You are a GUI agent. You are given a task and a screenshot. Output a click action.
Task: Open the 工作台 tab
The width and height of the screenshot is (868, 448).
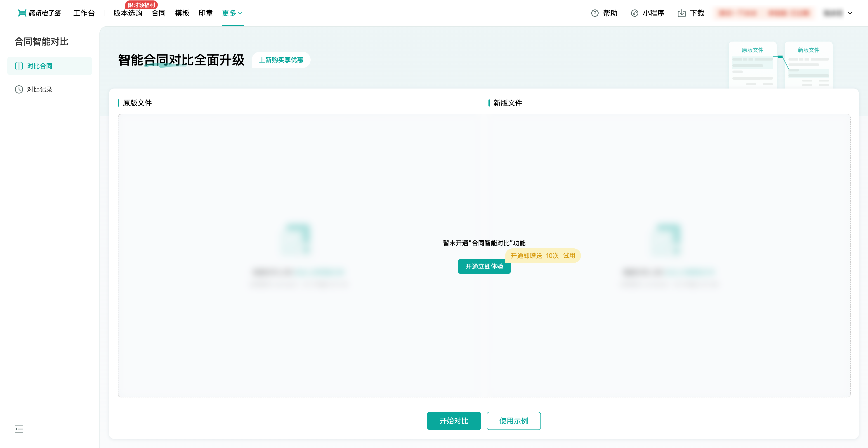click(84, 13)
